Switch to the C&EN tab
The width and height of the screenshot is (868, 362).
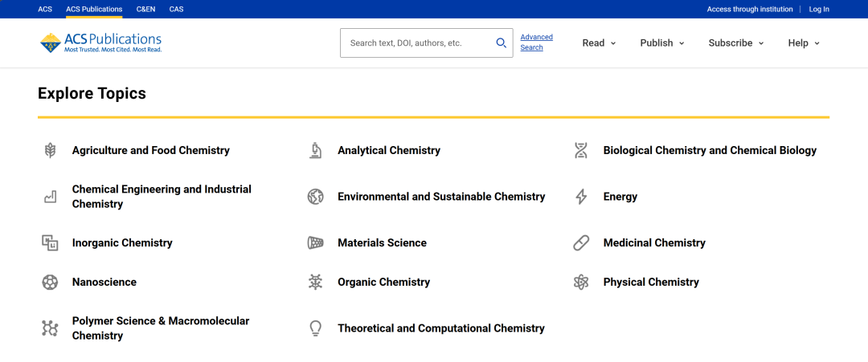[145, 10]
